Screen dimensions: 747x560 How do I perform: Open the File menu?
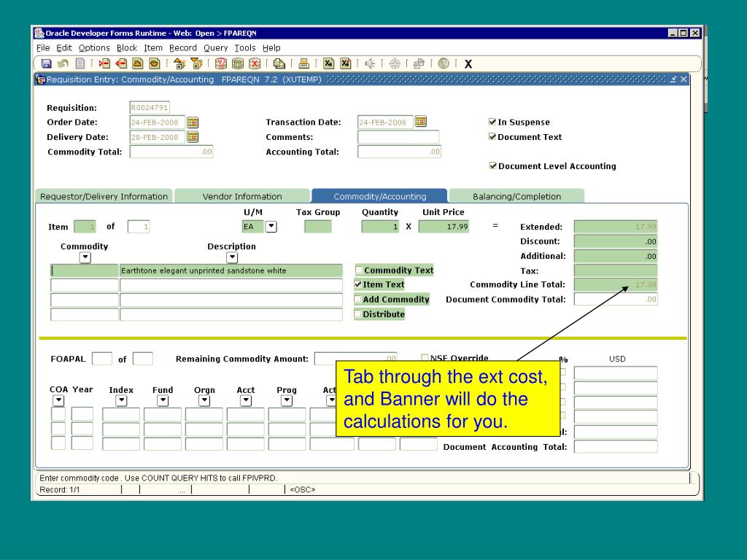(43, 47)
